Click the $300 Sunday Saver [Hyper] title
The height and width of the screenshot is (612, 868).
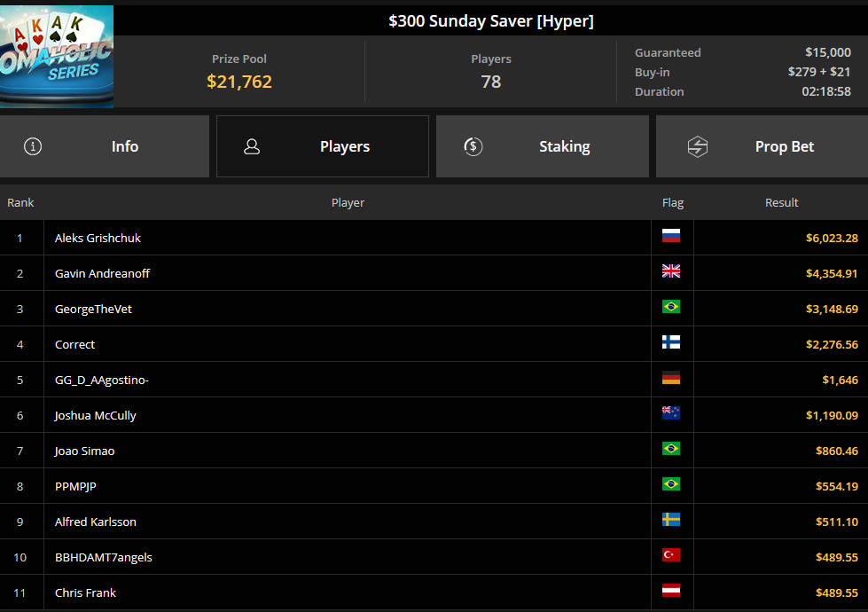tap(491, 21)
